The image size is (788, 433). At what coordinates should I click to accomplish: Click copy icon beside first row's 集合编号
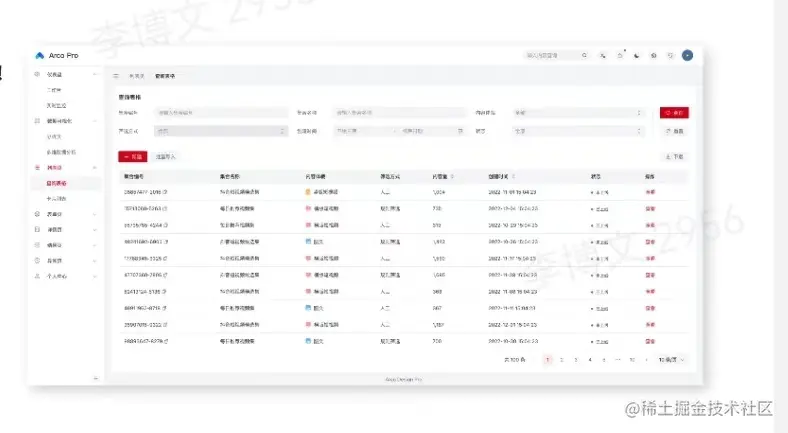tap(165, 192)
